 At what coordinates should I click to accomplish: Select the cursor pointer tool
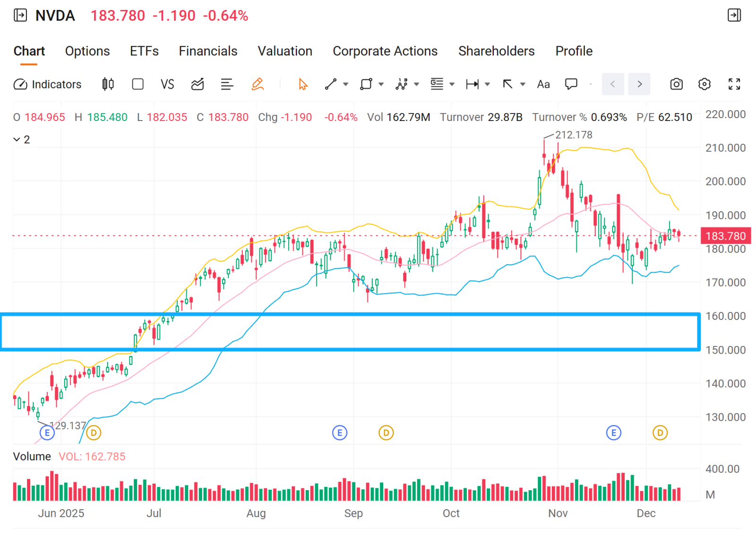(x=303, y=84)
